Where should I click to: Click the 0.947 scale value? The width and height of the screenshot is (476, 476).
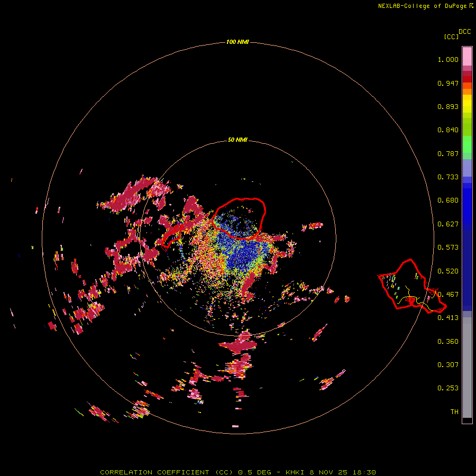tap(448, 83)
